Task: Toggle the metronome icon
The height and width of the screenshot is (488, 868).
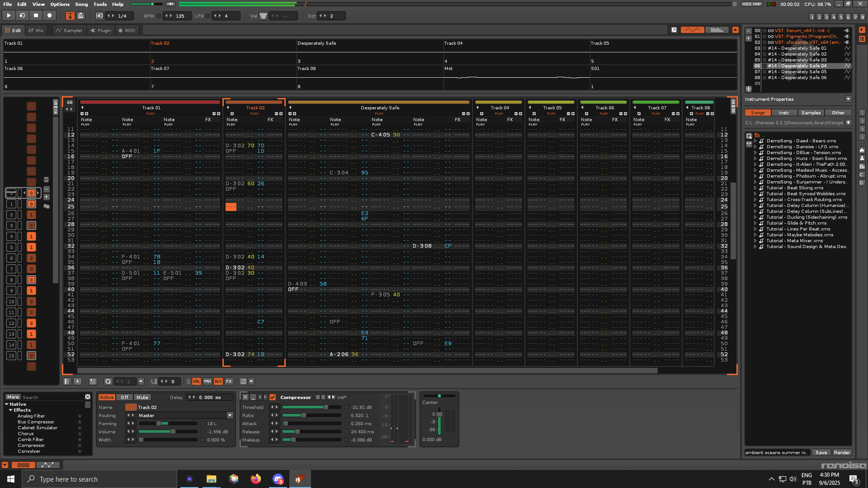Action: (x=81, y=16)
